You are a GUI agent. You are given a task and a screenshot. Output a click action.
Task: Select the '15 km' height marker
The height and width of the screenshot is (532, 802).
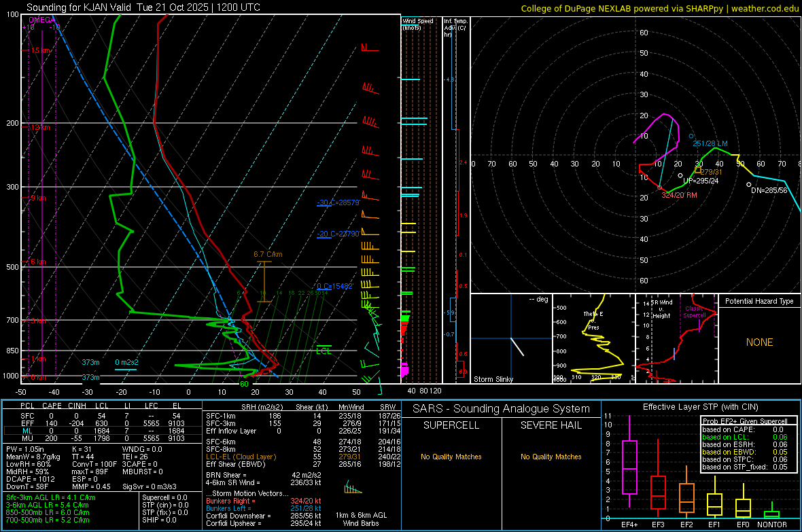[41, 51]
